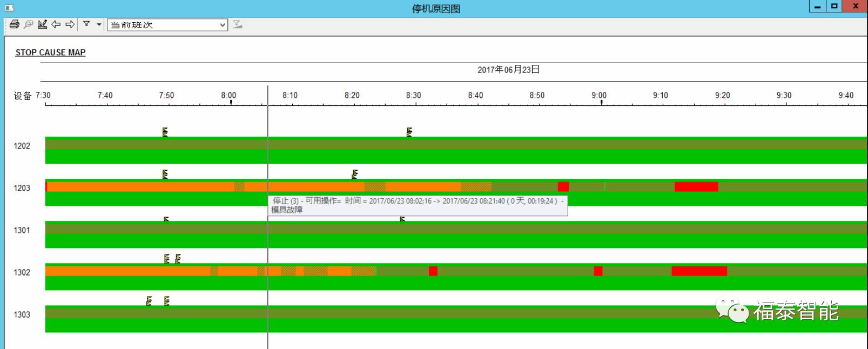868x349 pixels.
Task: Open the chart design/edit tool
Action: [x=42, y=24]
